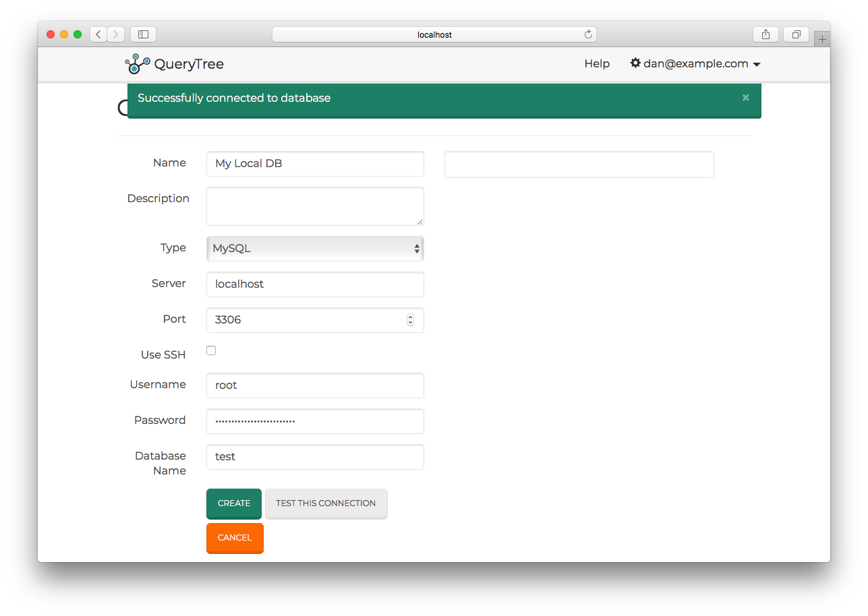Image resolution: width=868 pixels, height=616 pixels.
Task: Show the Safari sidebar
Action: (x=143, y=34)
